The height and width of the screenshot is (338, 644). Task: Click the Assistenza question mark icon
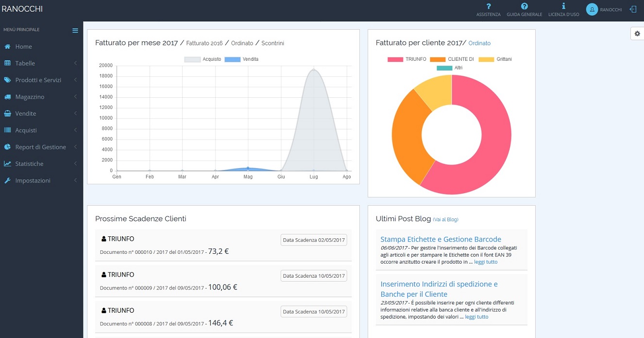tap(488, 6)
